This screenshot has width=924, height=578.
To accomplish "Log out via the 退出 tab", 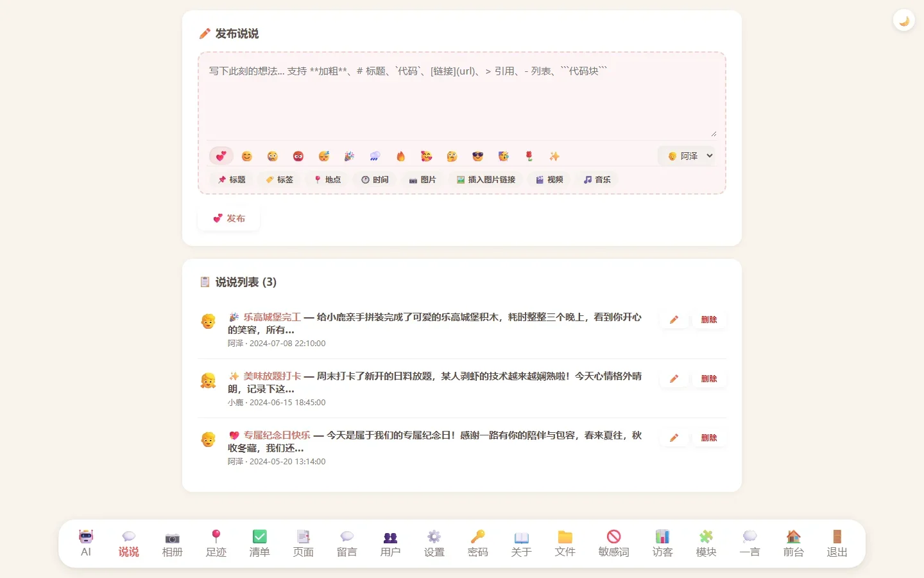I will coord(837,543).
